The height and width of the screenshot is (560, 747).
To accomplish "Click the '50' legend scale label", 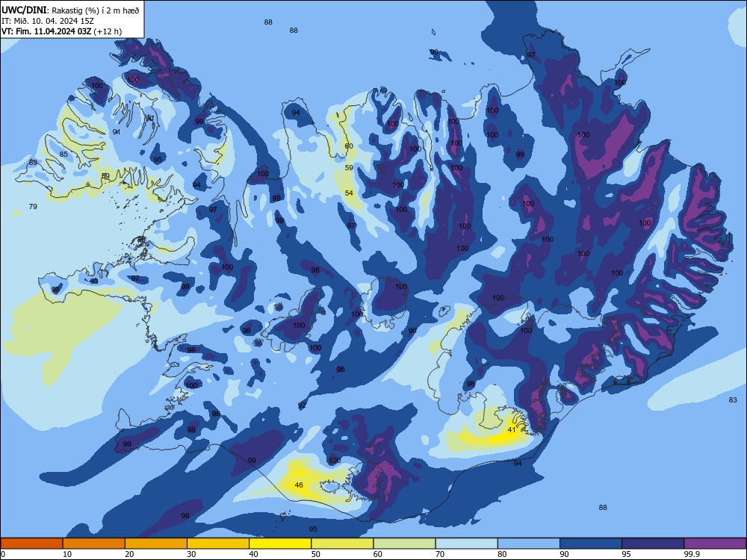I will pyautogui.click(x=316, y=554).
